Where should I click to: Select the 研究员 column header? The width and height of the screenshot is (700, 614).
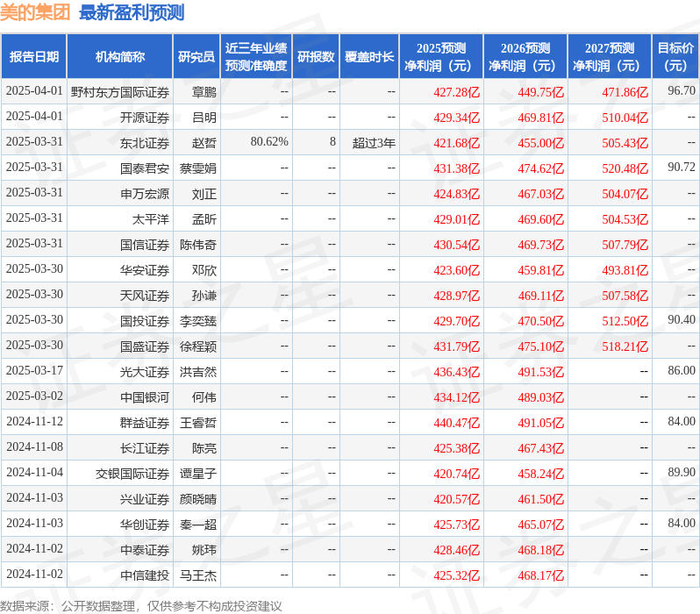[x=196, y=57]
